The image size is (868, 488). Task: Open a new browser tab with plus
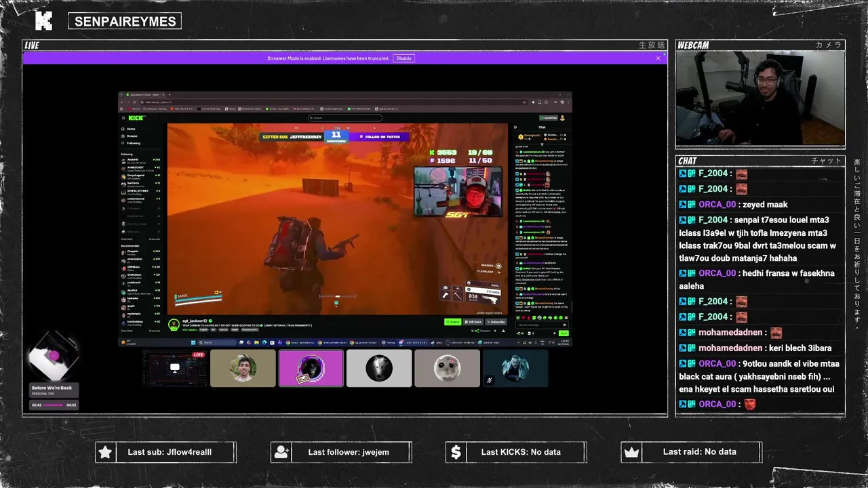[x=170, y=94]
